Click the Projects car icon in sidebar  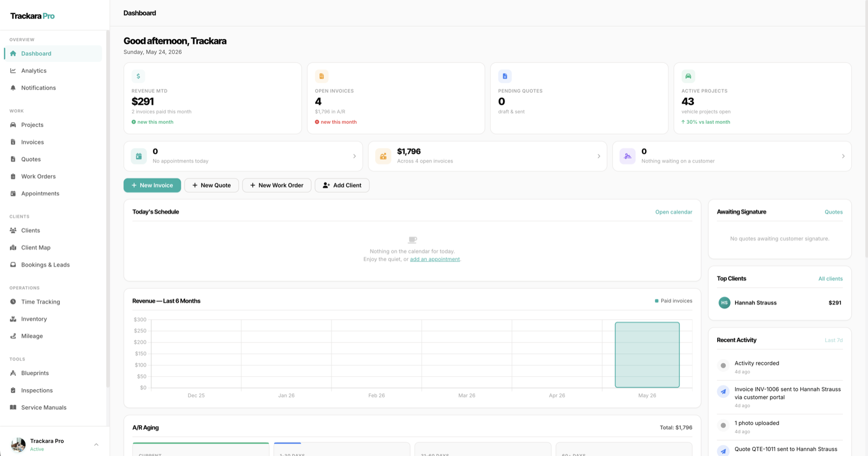click(x=13, y=125)
